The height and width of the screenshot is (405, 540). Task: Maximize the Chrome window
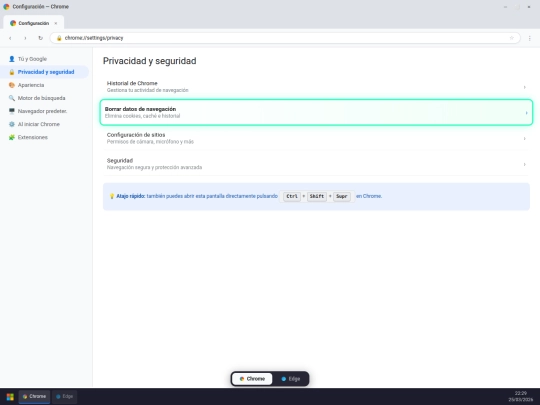[517, 7]
